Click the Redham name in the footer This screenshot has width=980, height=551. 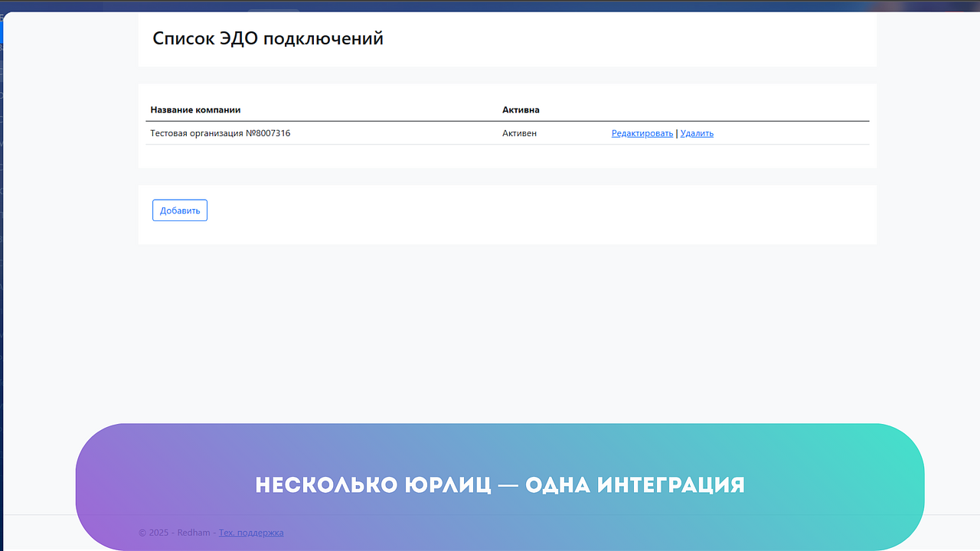[x=194, y=533]
